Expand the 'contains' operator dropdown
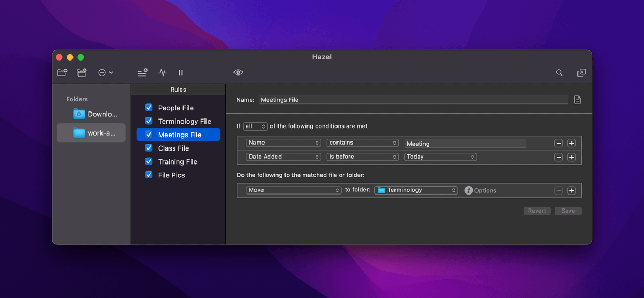Viewport: 644px width, 298px height. (363, 143)
